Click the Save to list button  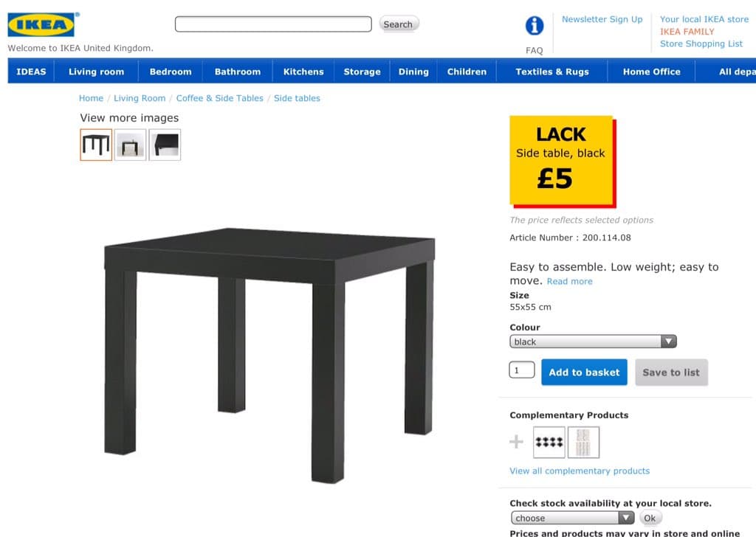671,373
